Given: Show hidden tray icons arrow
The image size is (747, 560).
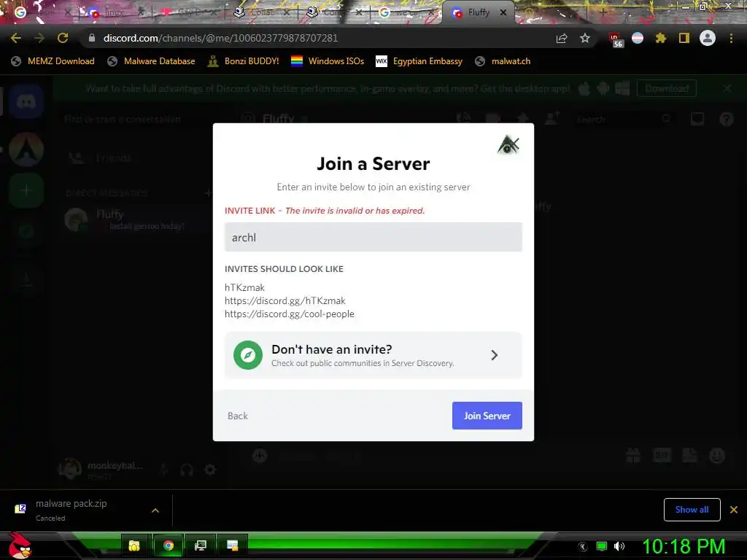Looking at the screenshot, I should pyautogui.click(x=583, y=547).
